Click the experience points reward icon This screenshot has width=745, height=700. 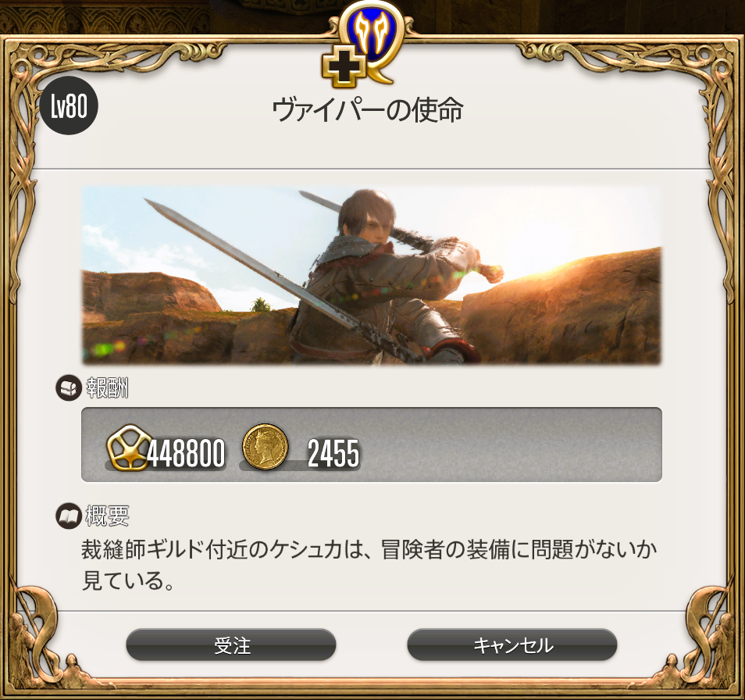click(x=127, y=447)
